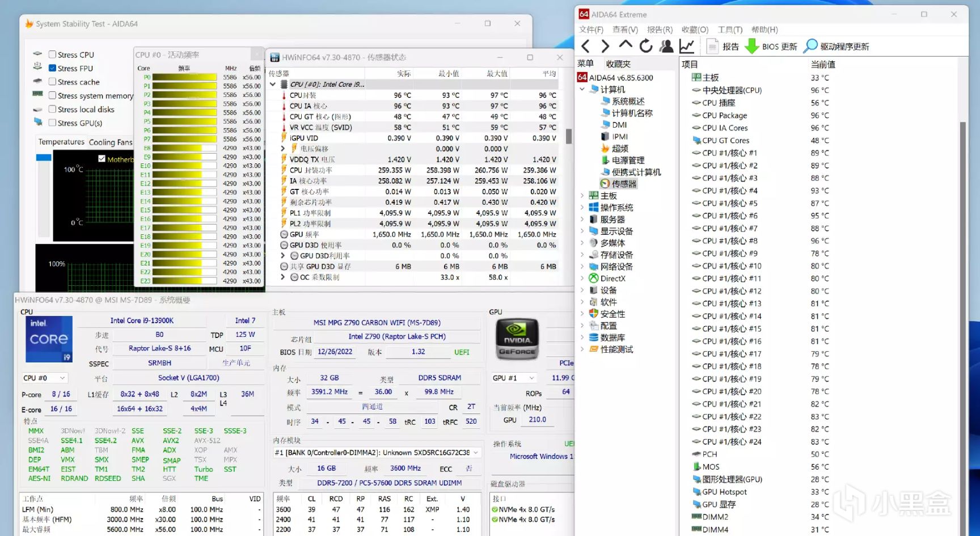This screenshot has height=536, width=980.
Task: Select 系统概述 in the AIDA64 tree
Action: tap(628, 101)
